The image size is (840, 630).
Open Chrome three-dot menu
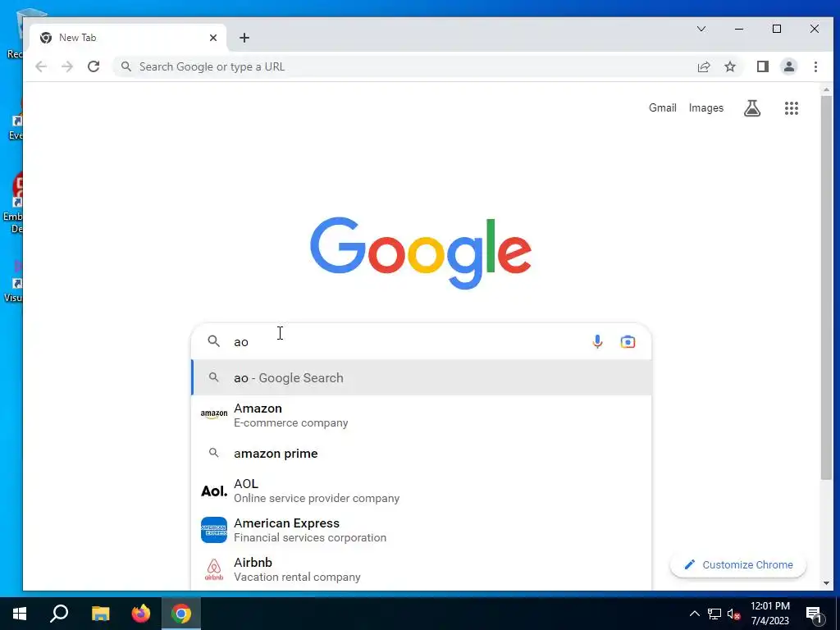(x=815, y=66)
